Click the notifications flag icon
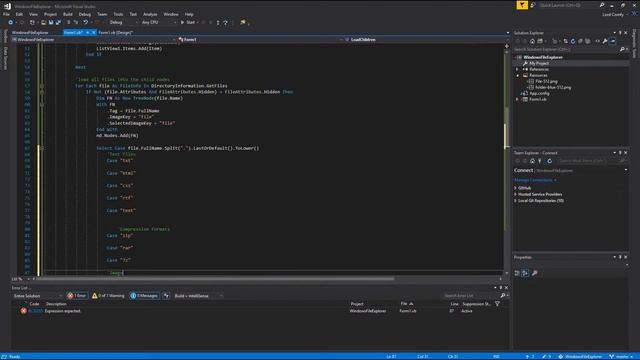Screen dimensions: 640x360 coord(522,5)
